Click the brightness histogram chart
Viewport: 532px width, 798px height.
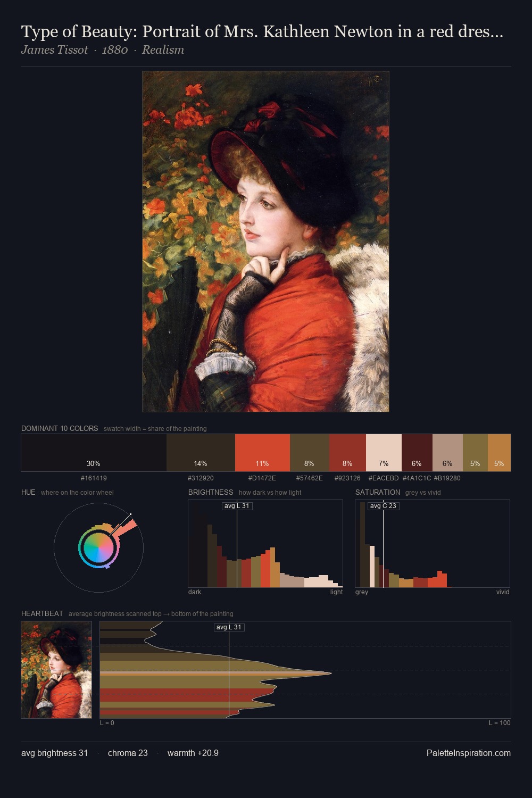tap(265, 544)
